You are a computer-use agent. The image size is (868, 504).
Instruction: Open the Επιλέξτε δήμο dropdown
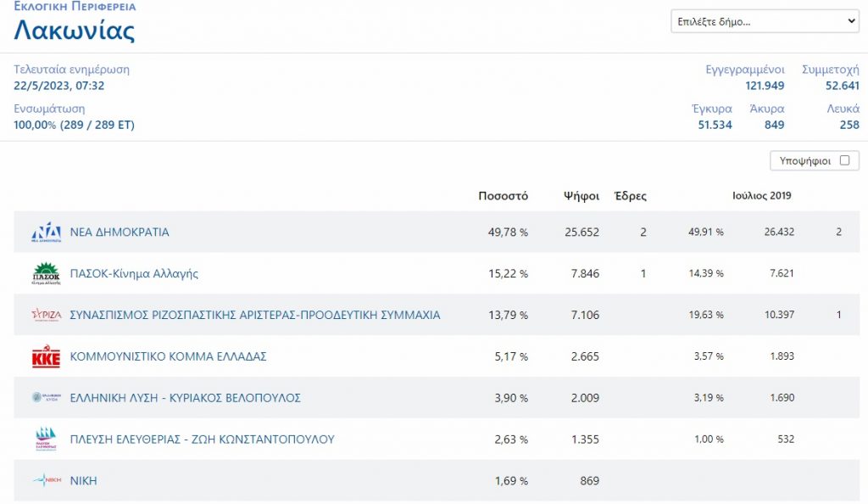pyautogui.click(x=765, y=21)
